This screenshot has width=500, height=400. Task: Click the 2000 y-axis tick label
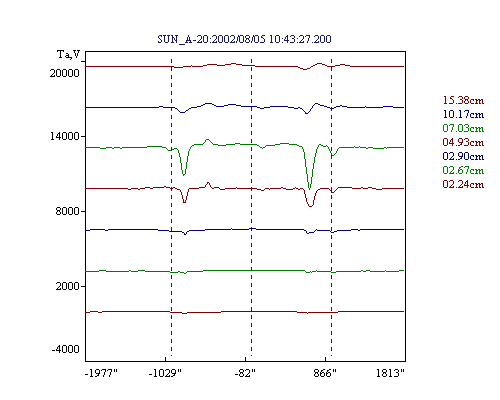click(x=67, y=286)
